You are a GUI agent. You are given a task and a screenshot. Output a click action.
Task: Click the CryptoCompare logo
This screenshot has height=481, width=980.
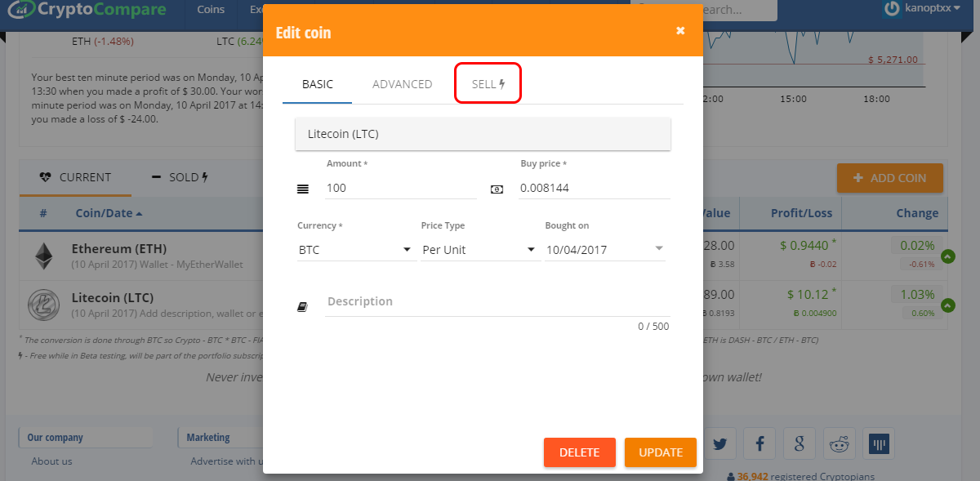(x=87, y=11)
